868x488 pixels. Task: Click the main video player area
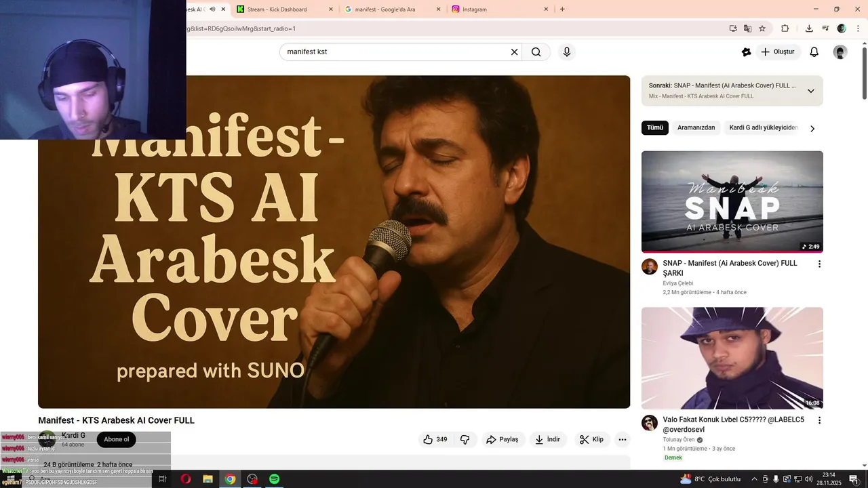[x=334, y=242]
